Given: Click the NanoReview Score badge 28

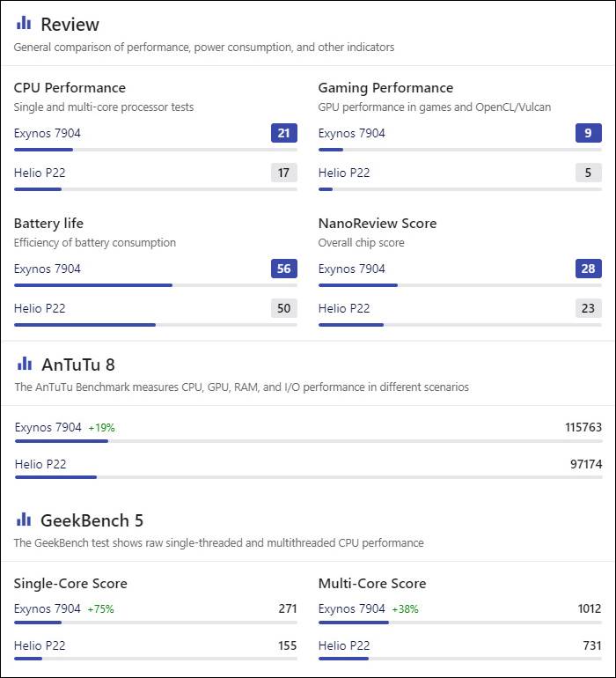Looking at the screenshot, I should (588, 269).
